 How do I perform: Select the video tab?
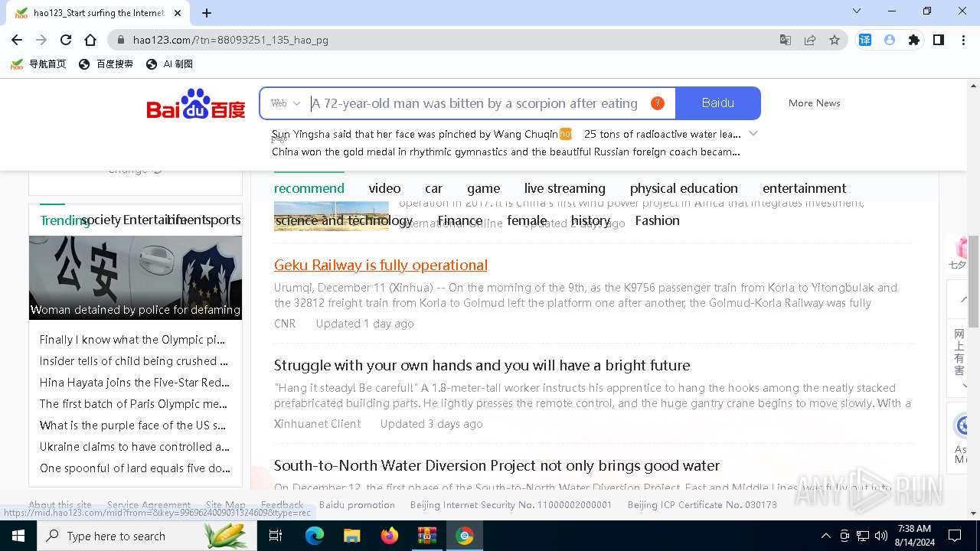(x=384, y=188)
